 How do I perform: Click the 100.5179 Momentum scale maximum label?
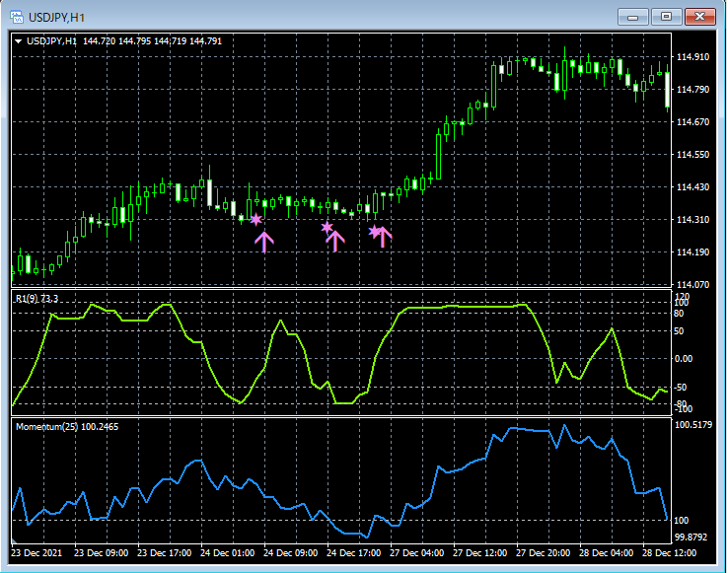(693, 425)
